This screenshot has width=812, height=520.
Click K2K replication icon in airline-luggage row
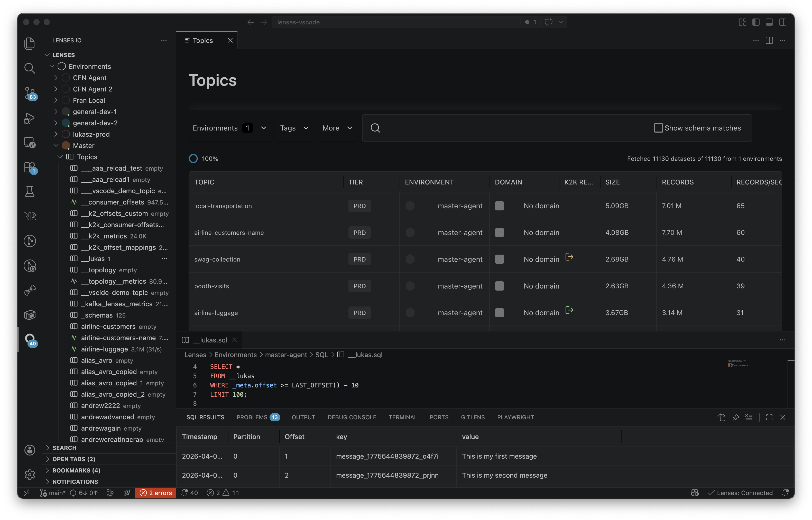tap(569, 310)
